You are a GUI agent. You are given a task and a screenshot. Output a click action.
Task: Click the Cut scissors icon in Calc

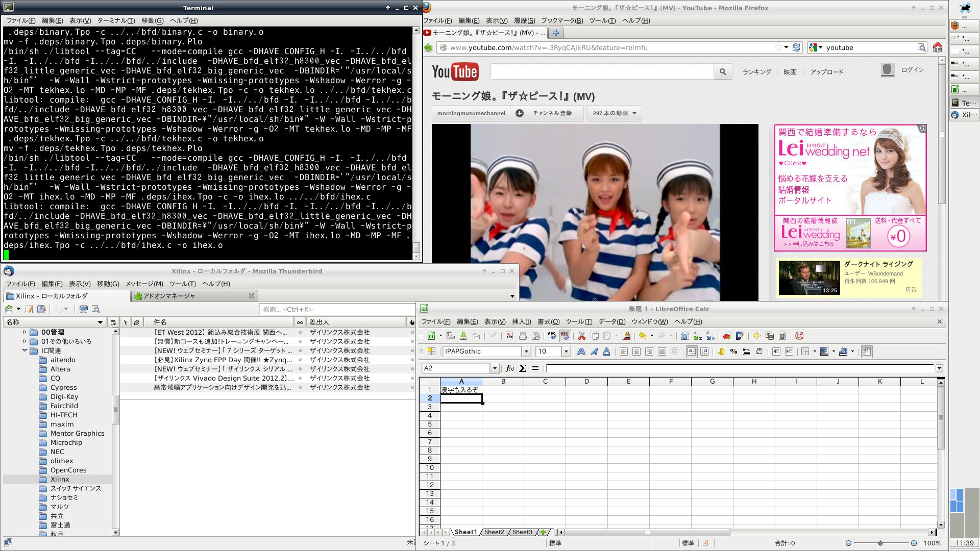[581, 336]
